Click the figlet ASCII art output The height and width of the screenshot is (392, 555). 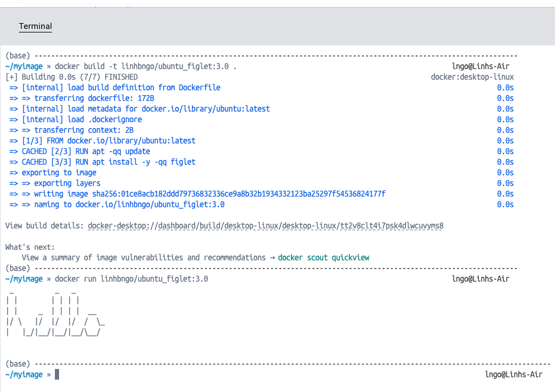click(x=54, y=313)
